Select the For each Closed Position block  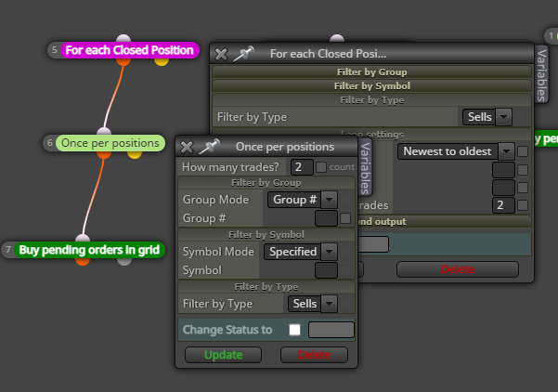tap(129, 50)
